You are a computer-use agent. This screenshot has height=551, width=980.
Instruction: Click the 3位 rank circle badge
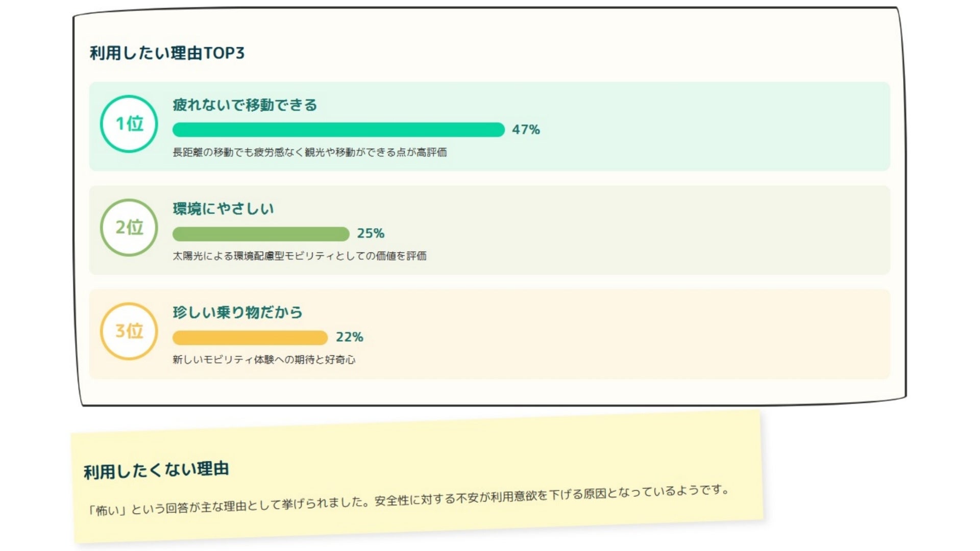click(x=129, y=331)
